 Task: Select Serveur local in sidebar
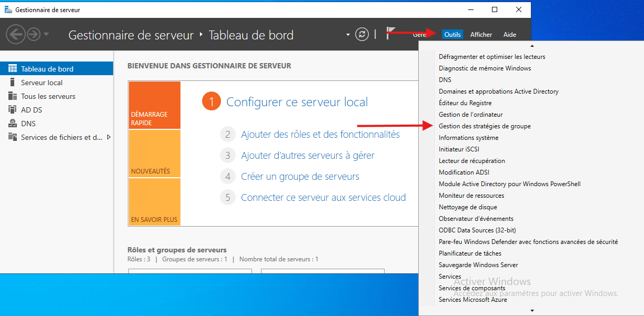[x=57, y=83]
